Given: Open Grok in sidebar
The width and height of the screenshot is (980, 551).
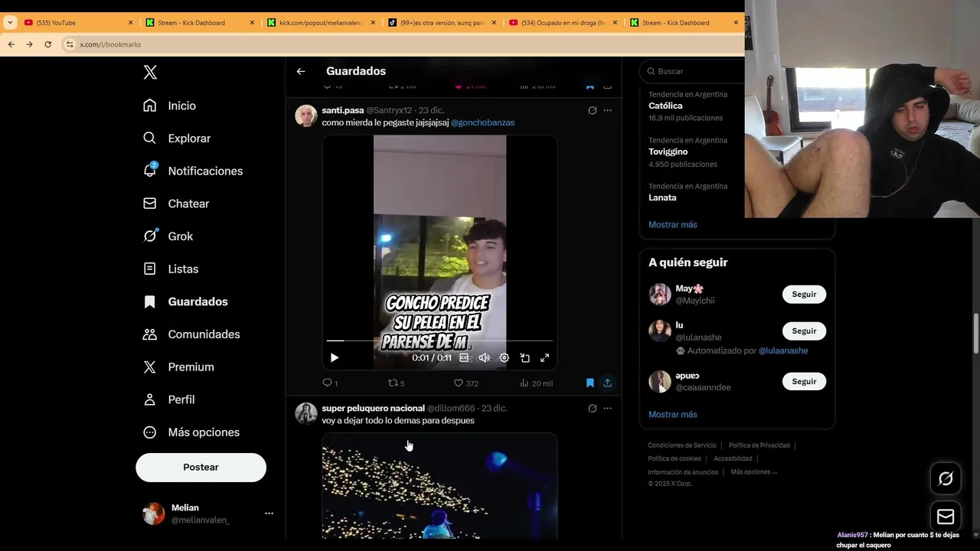Looking at the screenshot, I should (168, 236).
